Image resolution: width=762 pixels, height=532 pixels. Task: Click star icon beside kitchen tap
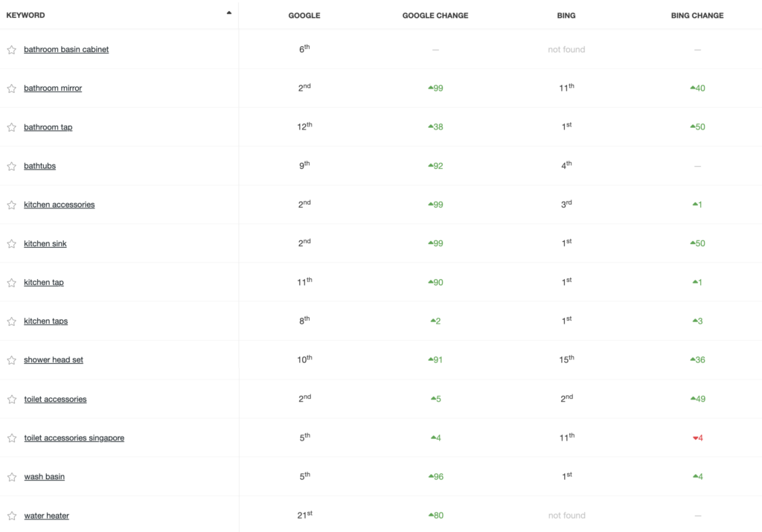12,283
